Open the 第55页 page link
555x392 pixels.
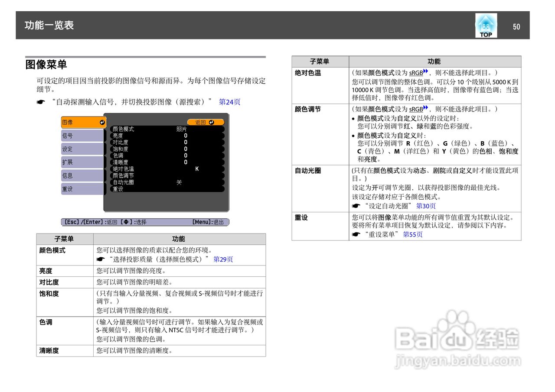[413, 234]
